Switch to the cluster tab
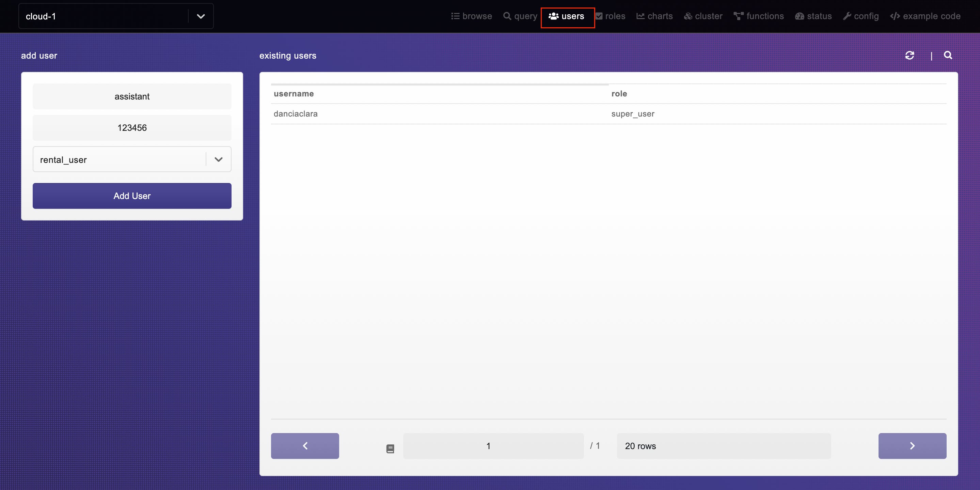 coord(703,16)
